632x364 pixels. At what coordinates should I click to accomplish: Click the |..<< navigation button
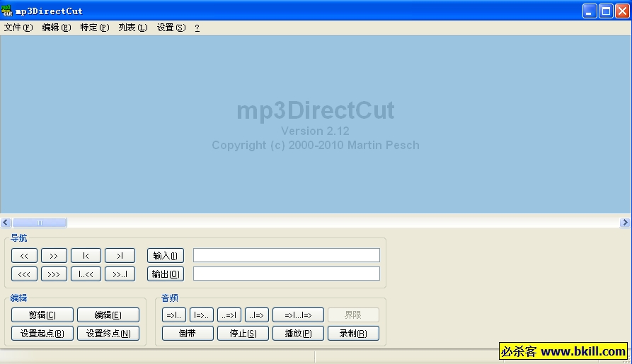point(86,274)
